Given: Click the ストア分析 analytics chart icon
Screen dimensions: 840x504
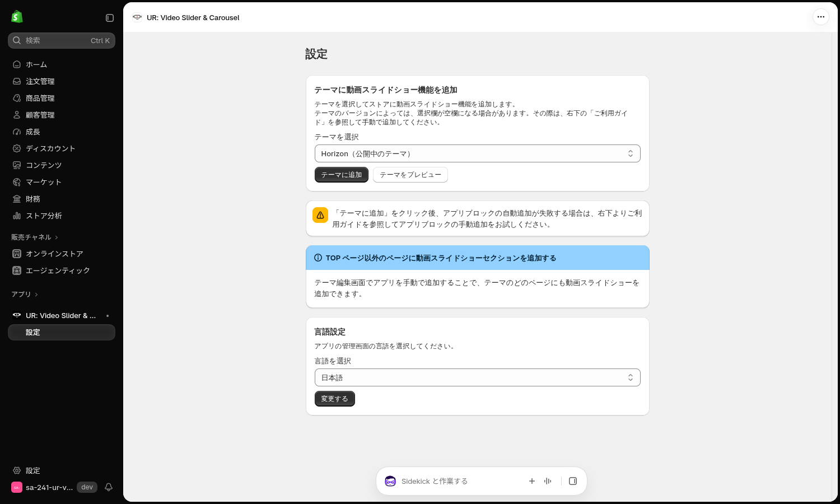Looking at the screenshot, I should coord(17,216).
